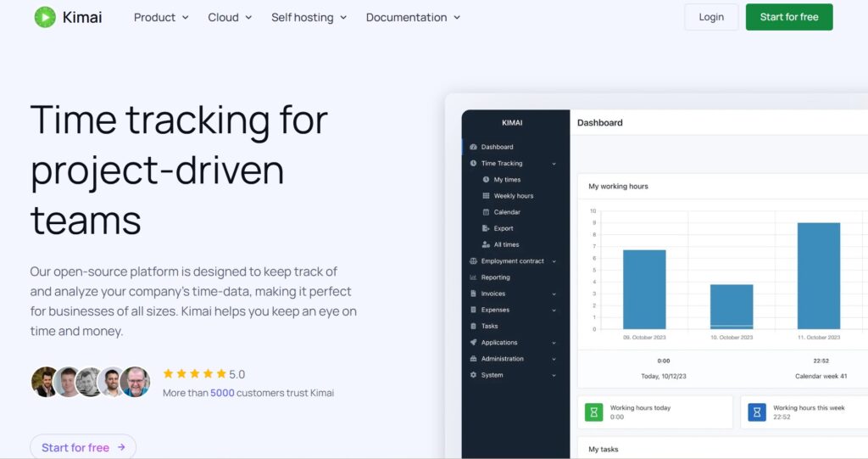
Task: Click System gear icon
Action: coord(473,375)
